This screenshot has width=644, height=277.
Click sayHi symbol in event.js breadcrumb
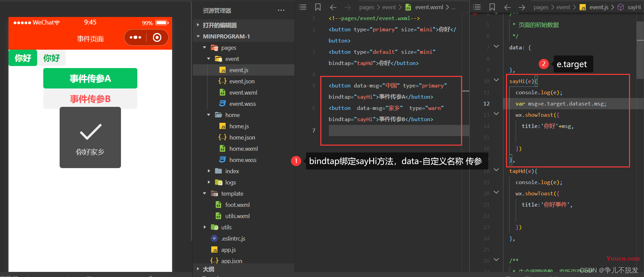[634, 7]
